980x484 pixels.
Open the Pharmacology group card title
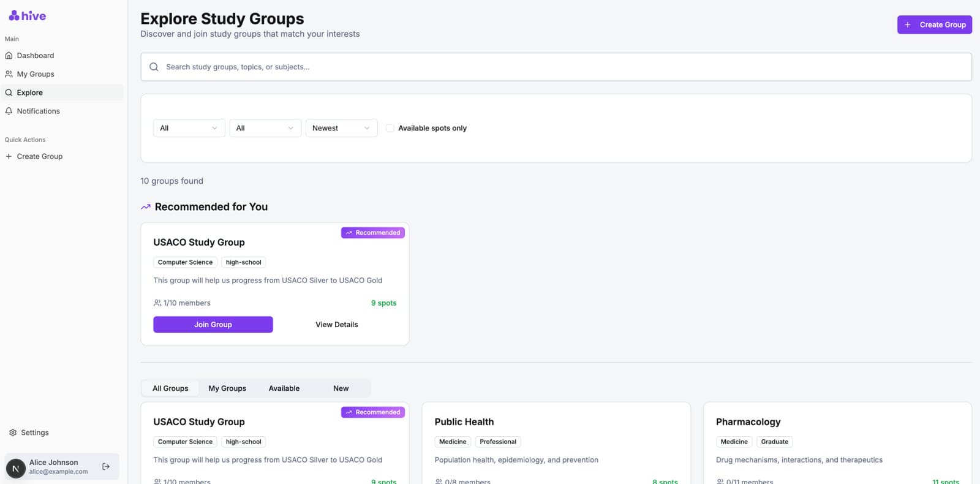click(x=748, y=422)
